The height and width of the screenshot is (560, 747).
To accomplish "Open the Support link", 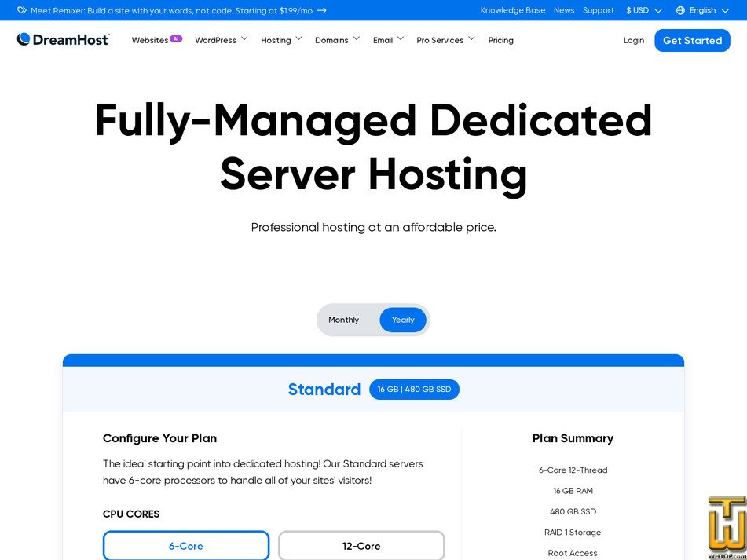I will point(599,10).
